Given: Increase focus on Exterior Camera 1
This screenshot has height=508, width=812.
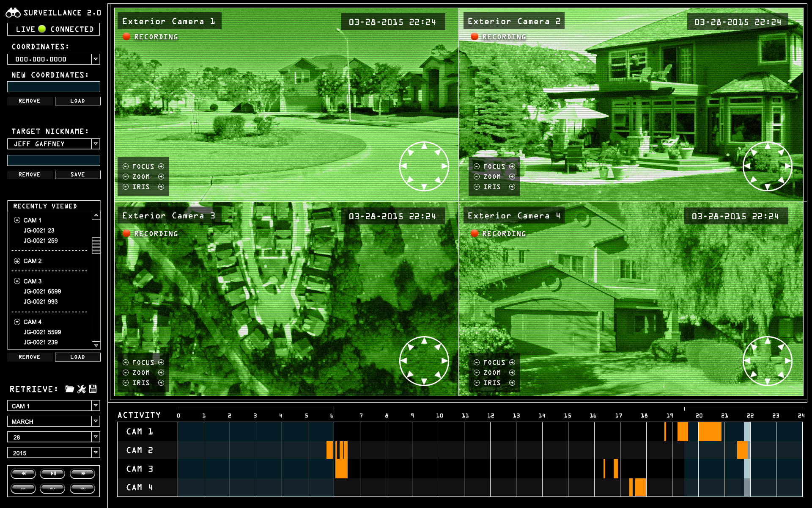Looking at the screenshot, I should [161, 166].
